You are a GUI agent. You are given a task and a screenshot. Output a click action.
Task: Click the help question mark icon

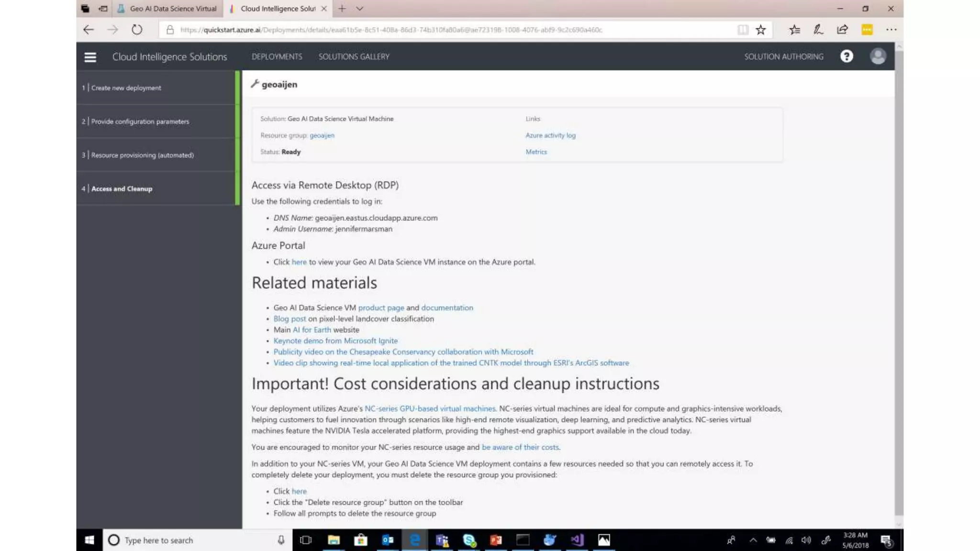point(846,56)
